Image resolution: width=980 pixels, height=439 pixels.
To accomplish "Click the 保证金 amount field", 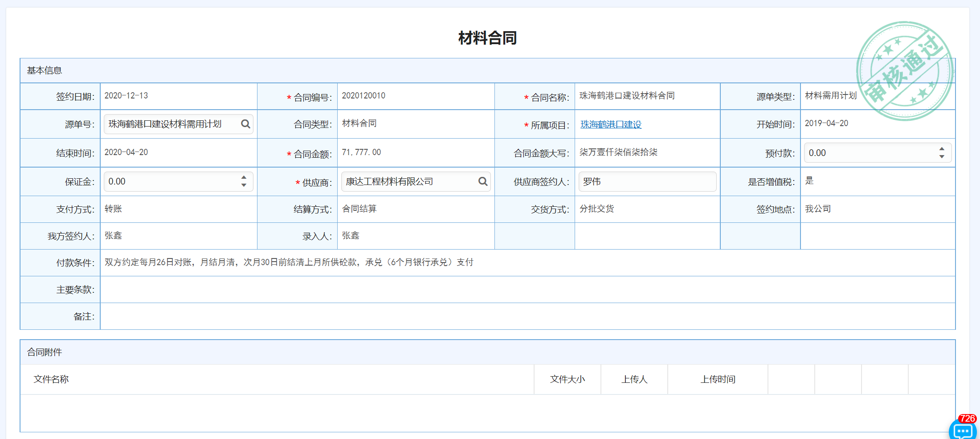I will pos(171,181).
